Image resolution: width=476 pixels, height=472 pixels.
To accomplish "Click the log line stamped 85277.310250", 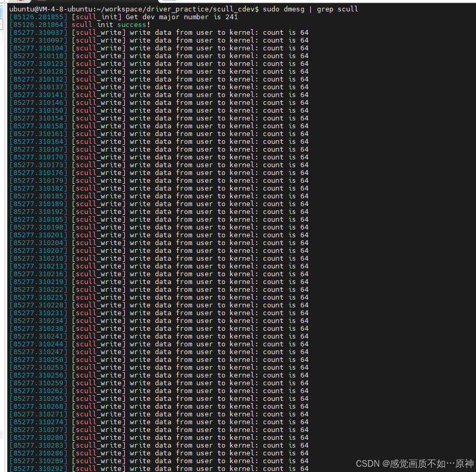I will click(159, 360).
